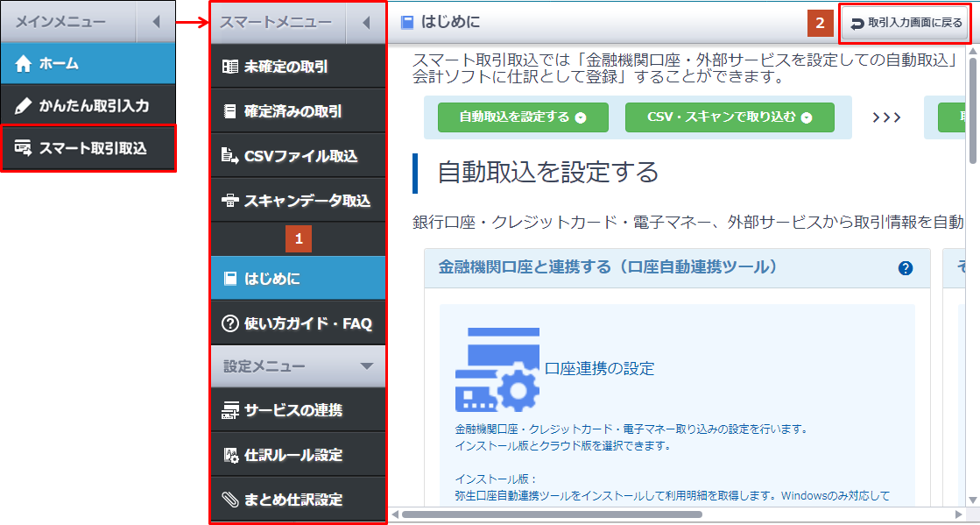The image size is (980, 525).
Task: Click the 仕訳ルール設定 gear icon
Action: pyautogui.click(x=229, y=453)
